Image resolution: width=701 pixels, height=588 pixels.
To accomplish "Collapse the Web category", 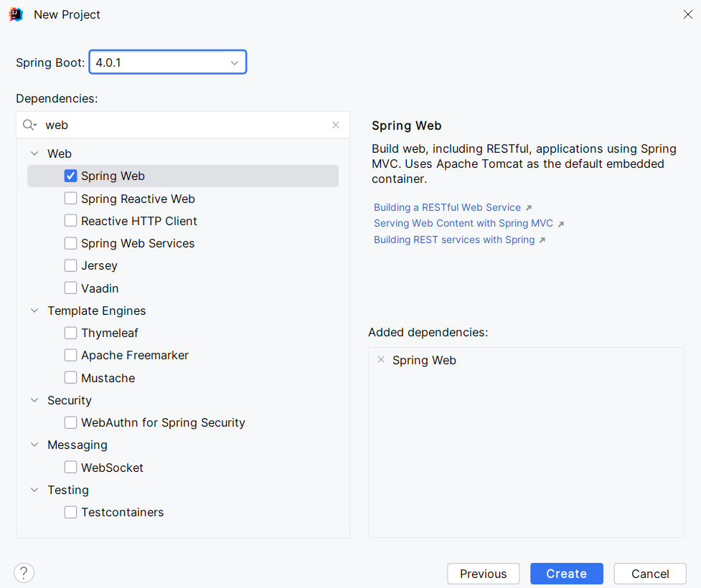I will point(34,153).
